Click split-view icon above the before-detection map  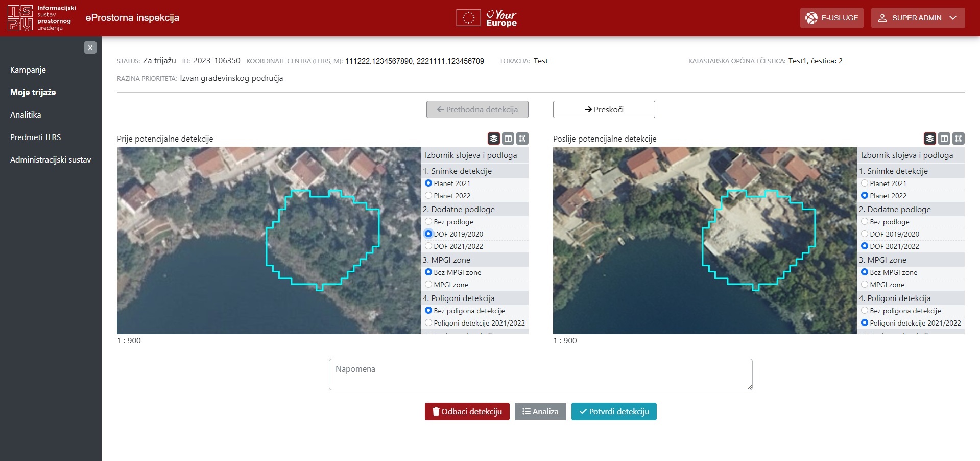click(x=508, y=139)
